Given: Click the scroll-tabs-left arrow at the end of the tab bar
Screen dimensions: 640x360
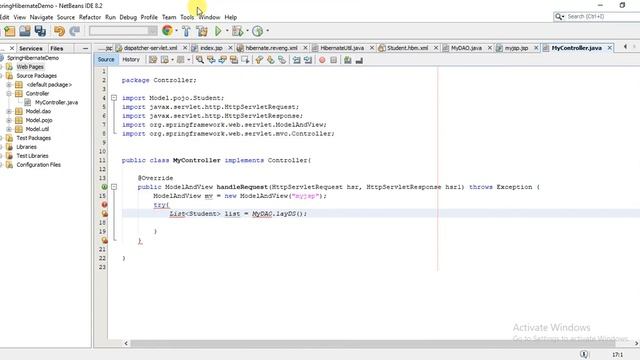Looking at the screenshot, I should click(x=625, y=47).
